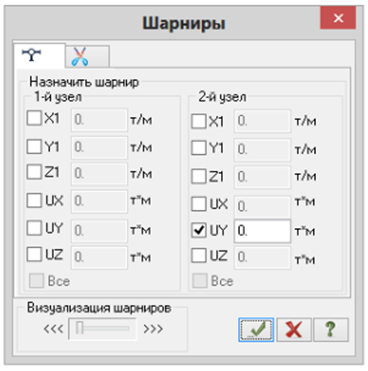Toggle UZ checkbox in 2-й узел
The image size is (368, 371).
199,256
